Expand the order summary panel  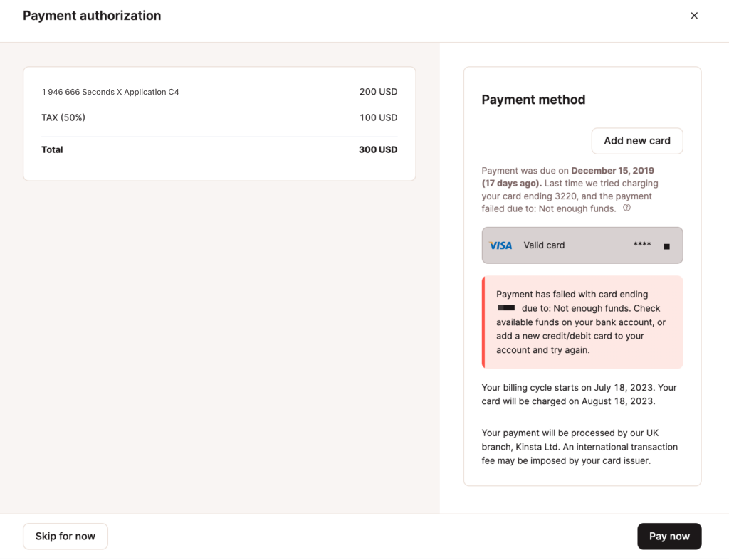(x=219, y=124)
